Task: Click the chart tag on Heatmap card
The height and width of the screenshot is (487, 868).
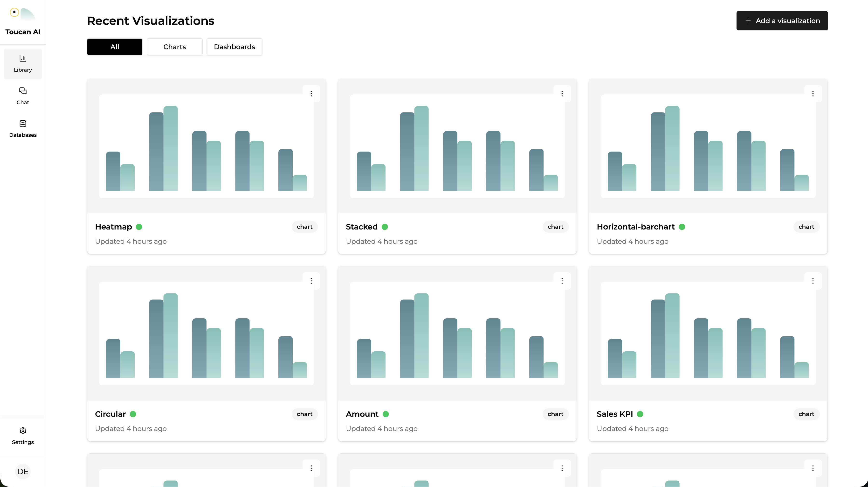Action: pyautogui.click(x=305, y=227)
